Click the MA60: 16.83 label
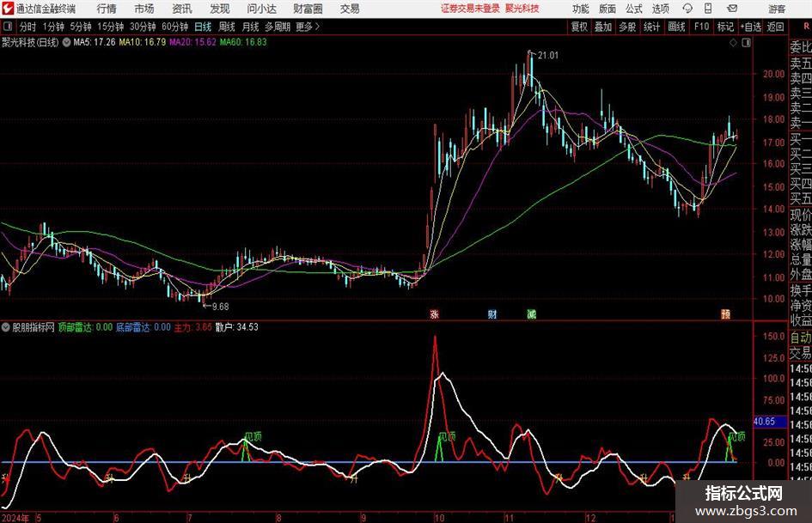Image resolution: width=812 pixels, height=523 pixels. [243, 42]
